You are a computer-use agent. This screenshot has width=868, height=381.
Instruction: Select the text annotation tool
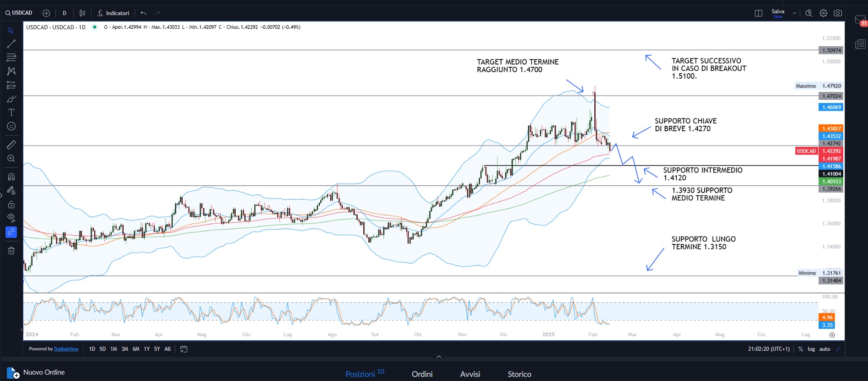(11, 113)
